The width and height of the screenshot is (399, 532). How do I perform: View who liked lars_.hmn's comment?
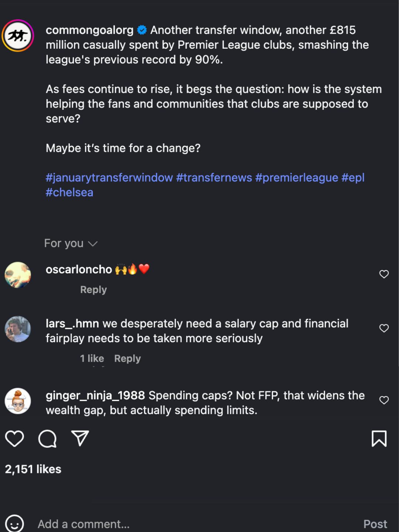pos(92,358)
